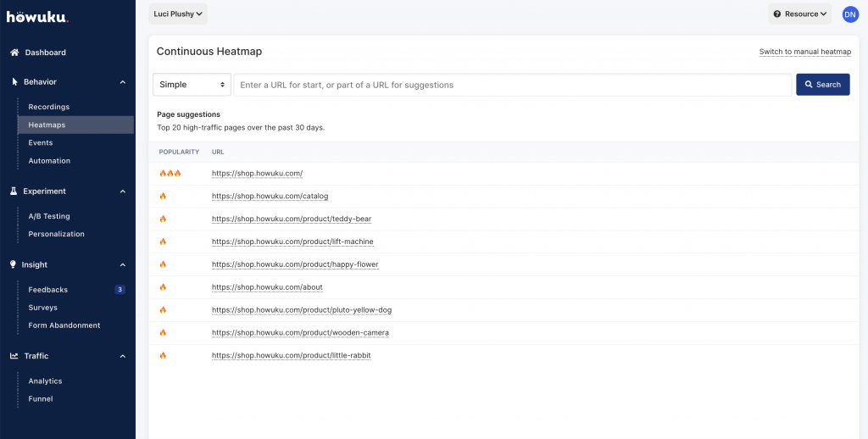Open the teddy-bear product URL
The width and height of the screenshot is (868, 439).
coord(292,219)
